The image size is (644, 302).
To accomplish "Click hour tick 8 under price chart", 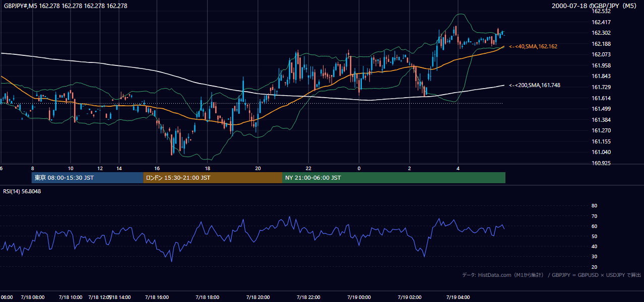I will tap(32, 169).
